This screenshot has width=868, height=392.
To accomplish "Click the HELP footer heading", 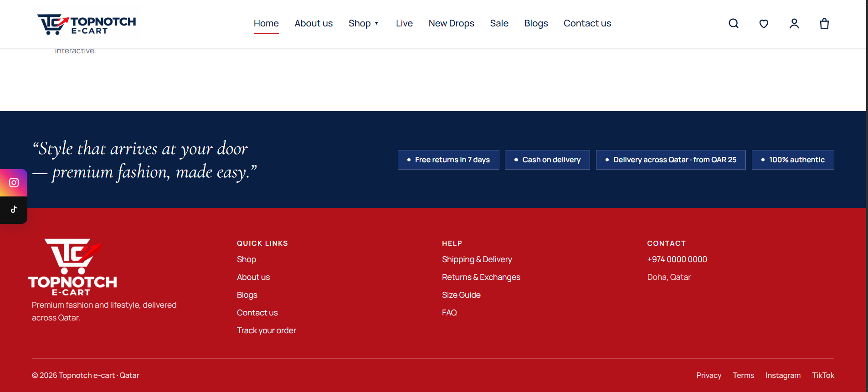I will (x=452, y=243).
